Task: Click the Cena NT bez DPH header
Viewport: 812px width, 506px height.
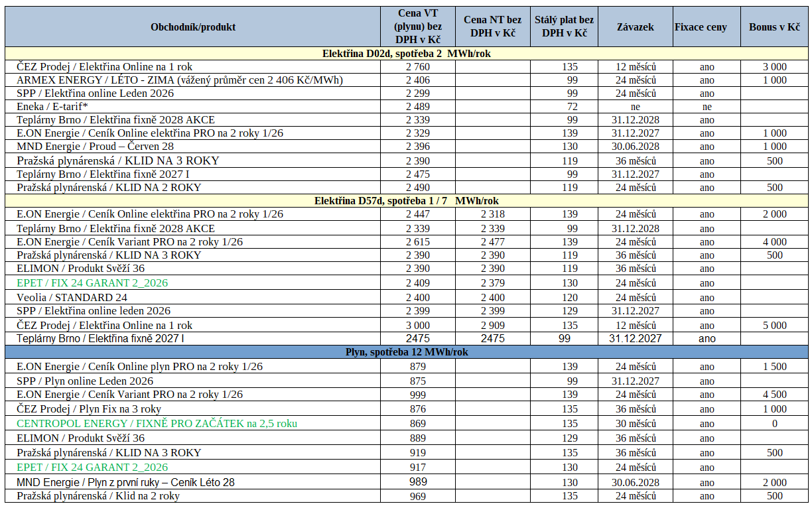Action: (x=492, y=27)
